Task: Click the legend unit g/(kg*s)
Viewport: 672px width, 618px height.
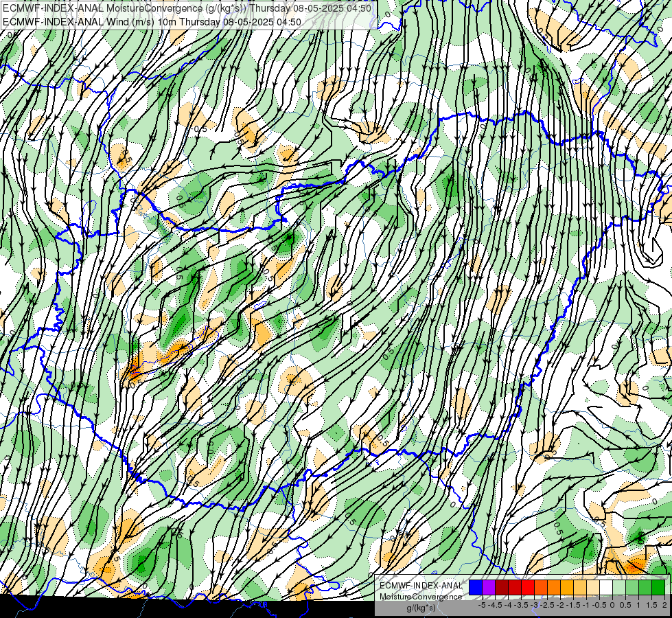Action: point(421,608)
